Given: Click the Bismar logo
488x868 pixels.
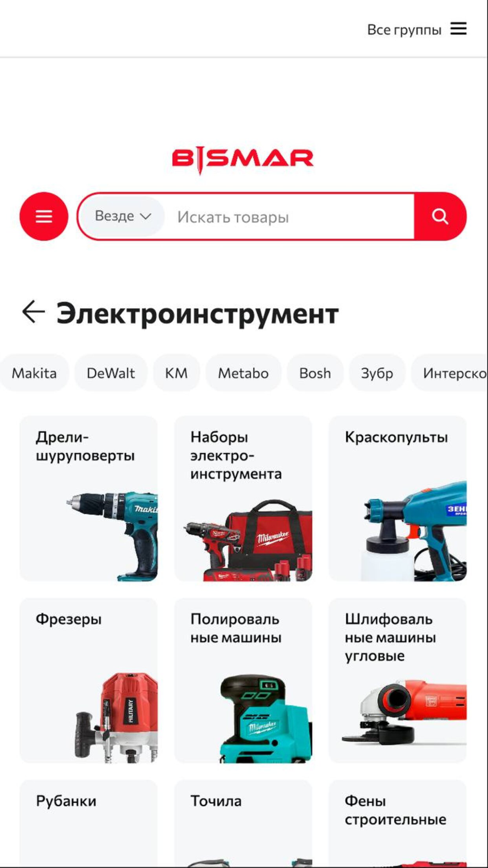Looking at the screenshot, I should point(243,159).
